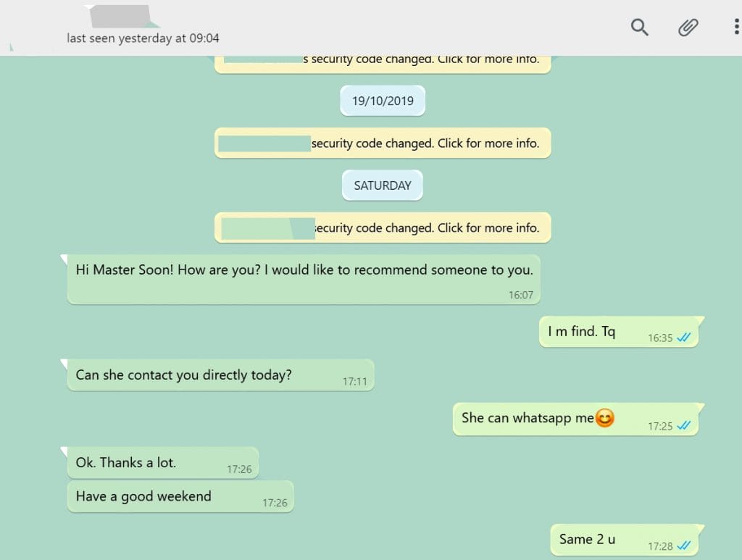Click security code changed notice under 19/10/2019
Viewport: 742px width, 560px height.
383,143
